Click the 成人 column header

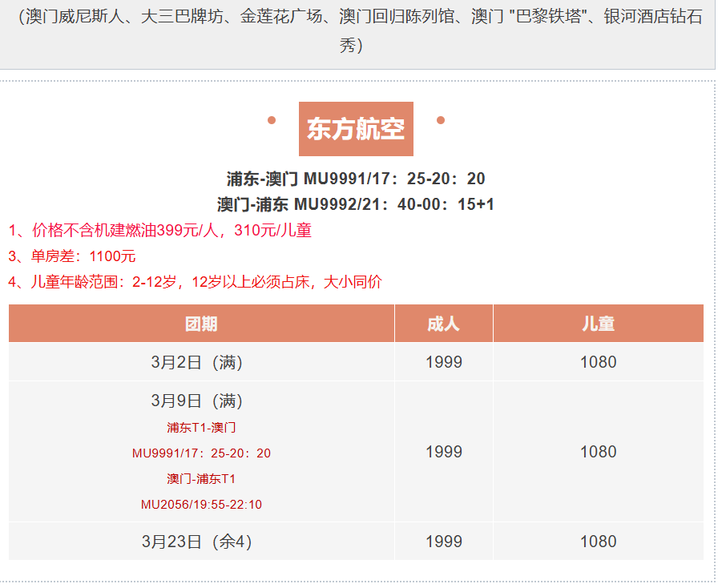point(444,324)
